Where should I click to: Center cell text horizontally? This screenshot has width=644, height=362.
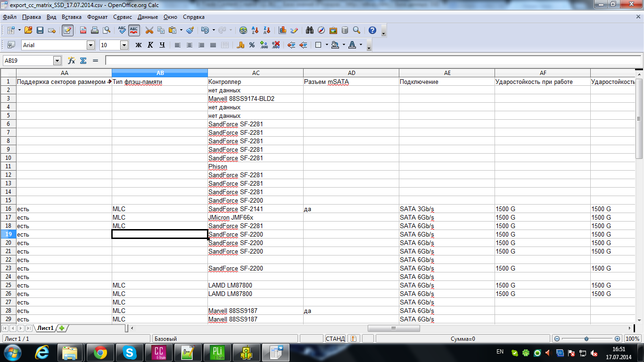(190, 45)
